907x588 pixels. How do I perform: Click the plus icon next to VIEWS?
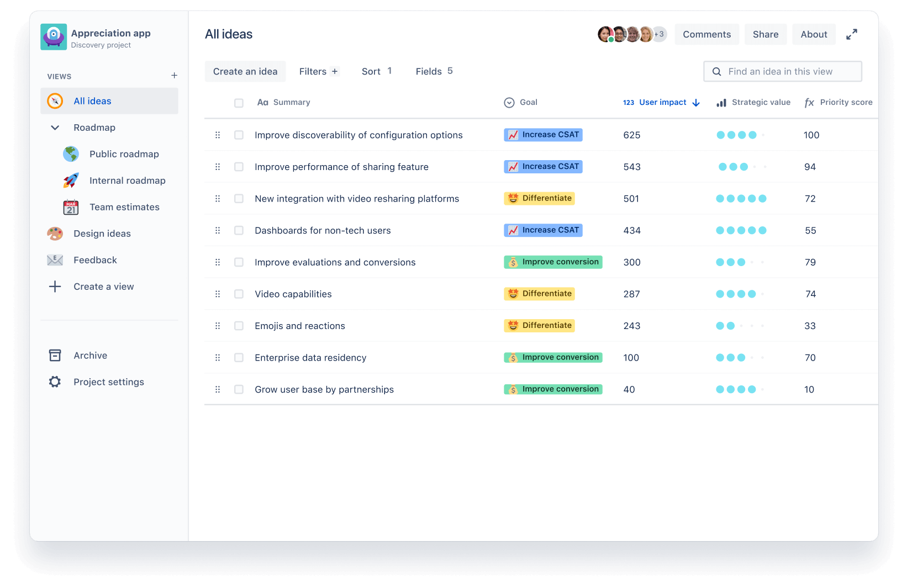174,76
